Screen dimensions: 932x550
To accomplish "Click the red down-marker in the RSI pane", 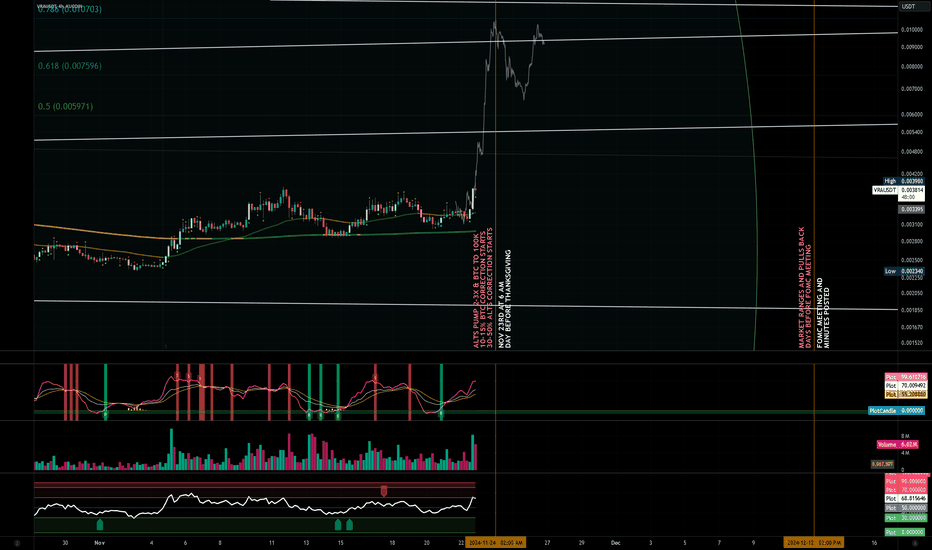I will (384, 491).
